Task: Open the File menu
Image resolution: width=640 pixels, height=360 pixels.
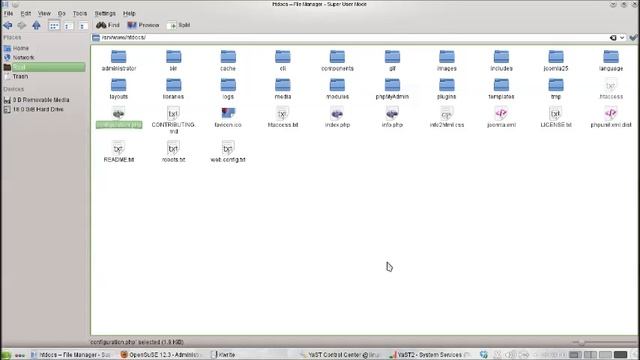Action: pyautogui.click(x=8, y=13)
